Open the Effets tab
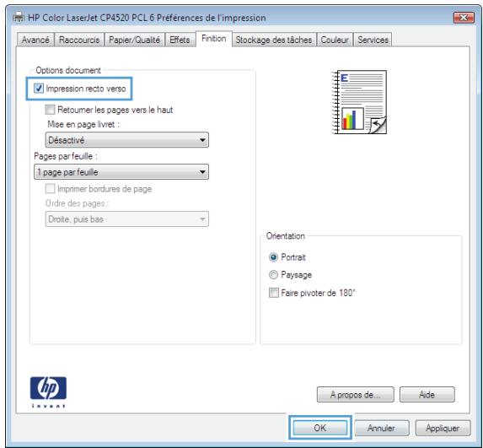 180,40
